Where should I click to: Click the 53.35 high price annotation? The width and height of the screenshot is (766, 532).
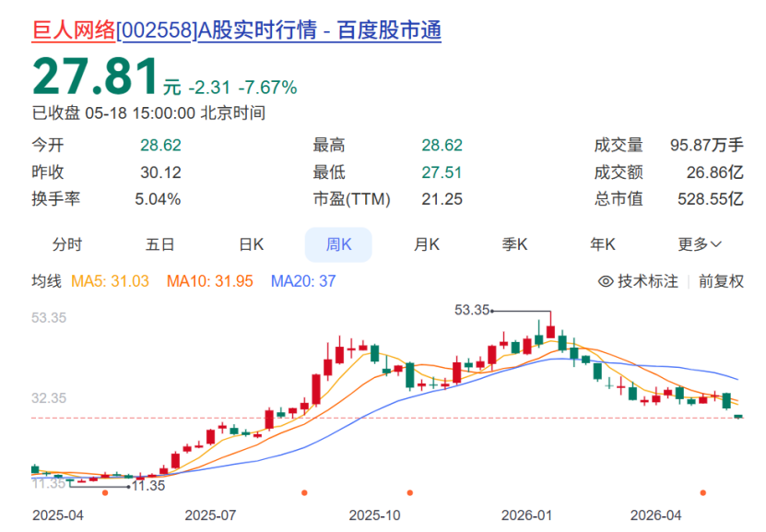(472, 310)
